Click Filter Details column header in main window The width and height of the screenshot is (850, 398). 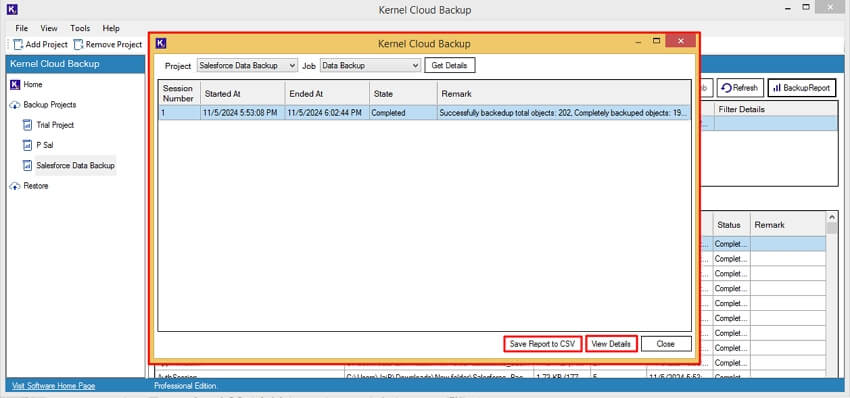pyautogui.click(x=776, y=109)
